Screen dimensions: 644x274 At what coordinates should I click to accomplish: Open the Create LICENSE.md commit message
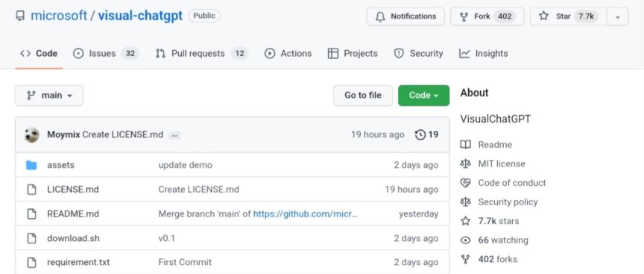click(x=123, y=135)
